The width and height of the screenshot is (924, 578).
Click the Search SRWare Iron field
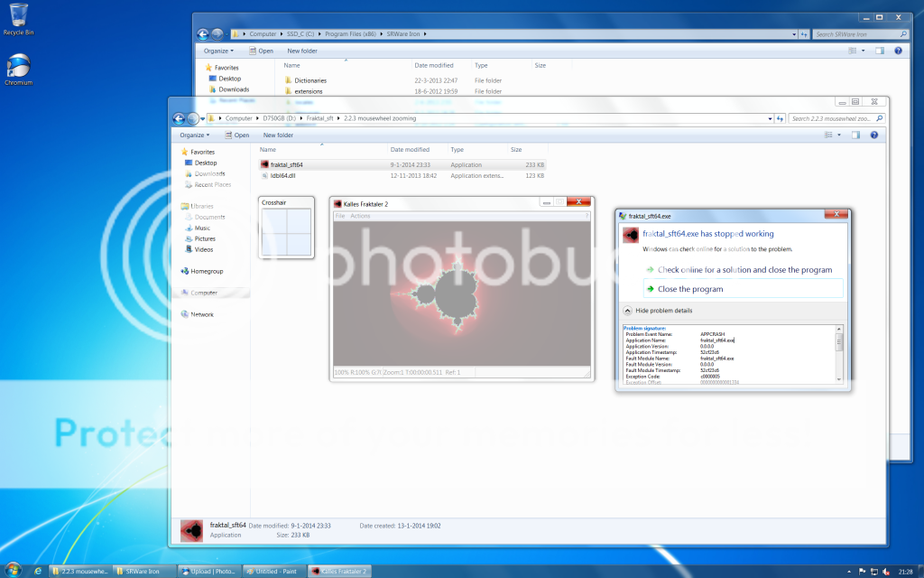855,34
